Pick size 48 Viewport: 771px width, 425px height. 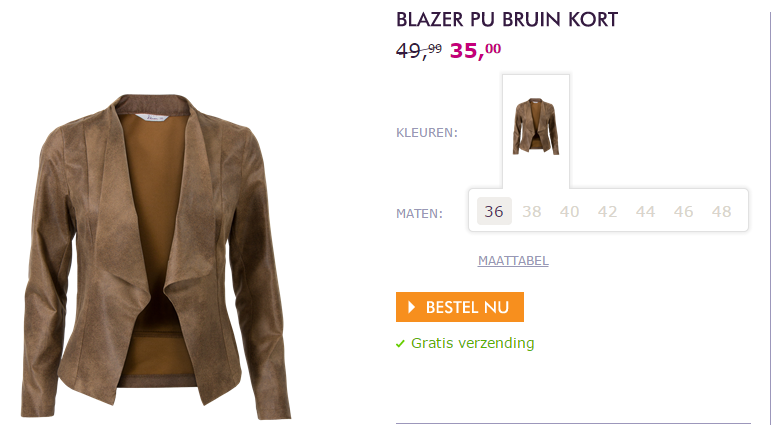coord(721,212)
